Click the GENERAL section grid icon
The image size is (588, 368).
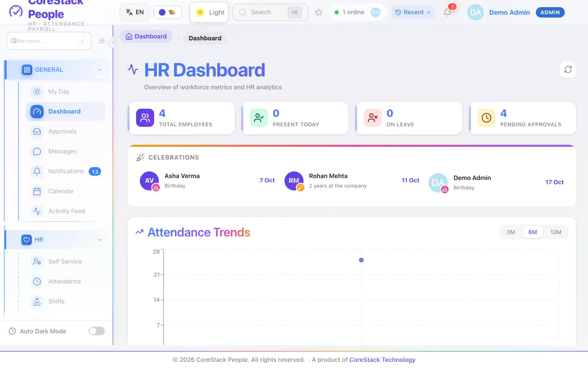point(27,70)
